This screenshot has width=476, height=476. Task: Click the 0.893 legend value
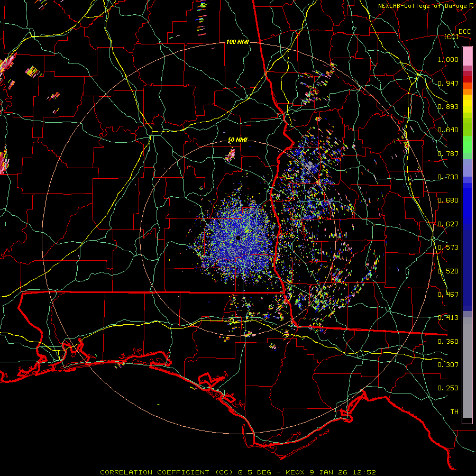click(x=448, y=106)
